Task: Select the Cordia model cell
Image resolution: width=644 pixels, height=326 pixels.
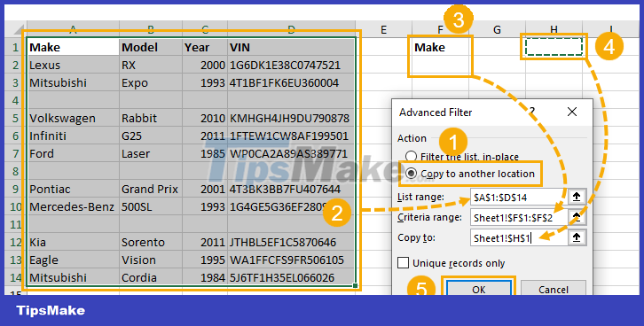Action: point(151,277)
